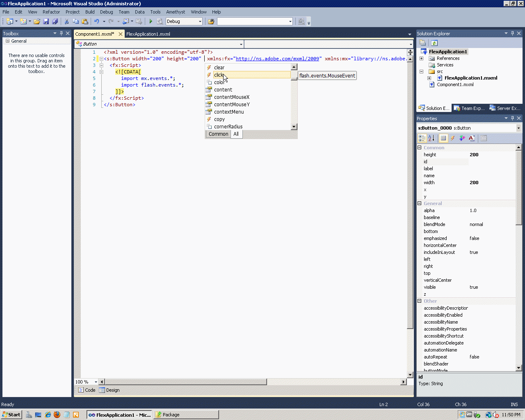Pin the Toolbox panel with the auto-hide pushpin
Screen dimensions: 525x420
coord(62,33)
